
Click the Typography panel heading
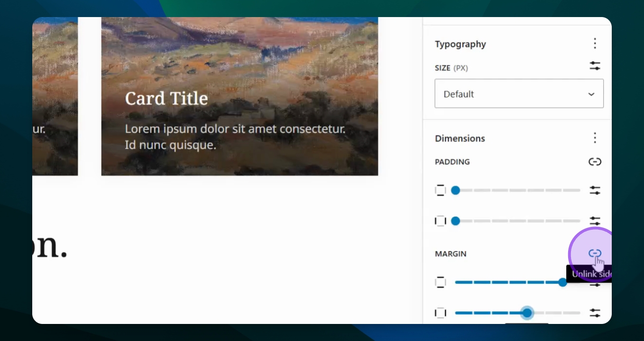pos(460,44)
